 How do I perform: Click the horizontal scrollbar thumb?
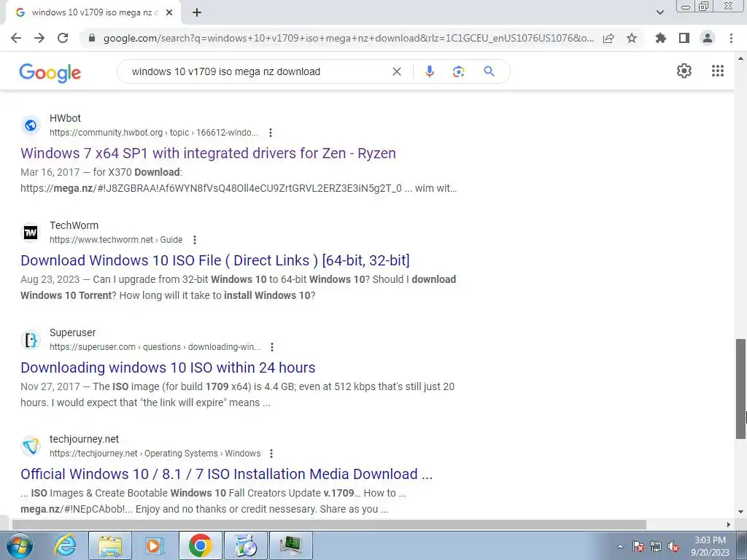coord(329,525)
